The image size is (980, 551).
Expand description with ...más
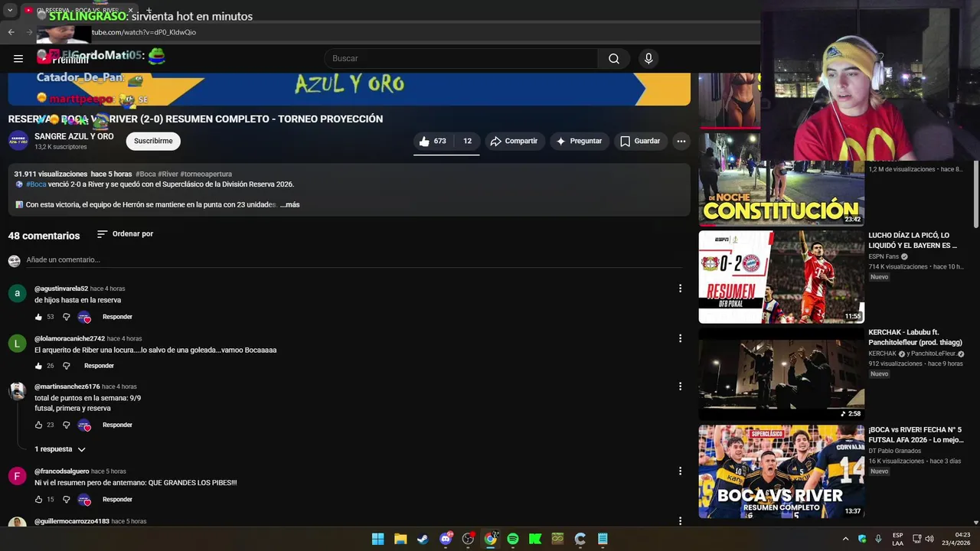coord(289,204)
